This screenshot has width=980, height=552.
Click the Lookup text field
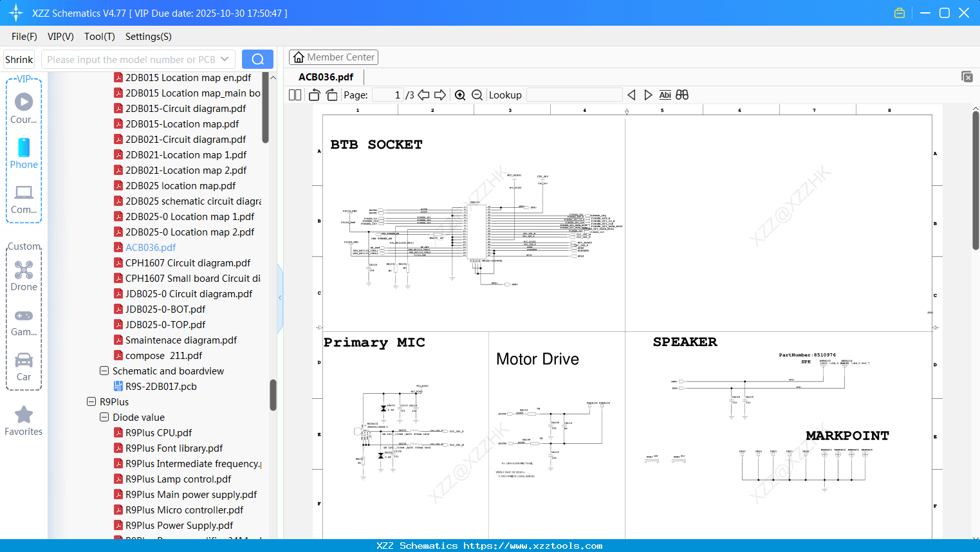point(575,95)
